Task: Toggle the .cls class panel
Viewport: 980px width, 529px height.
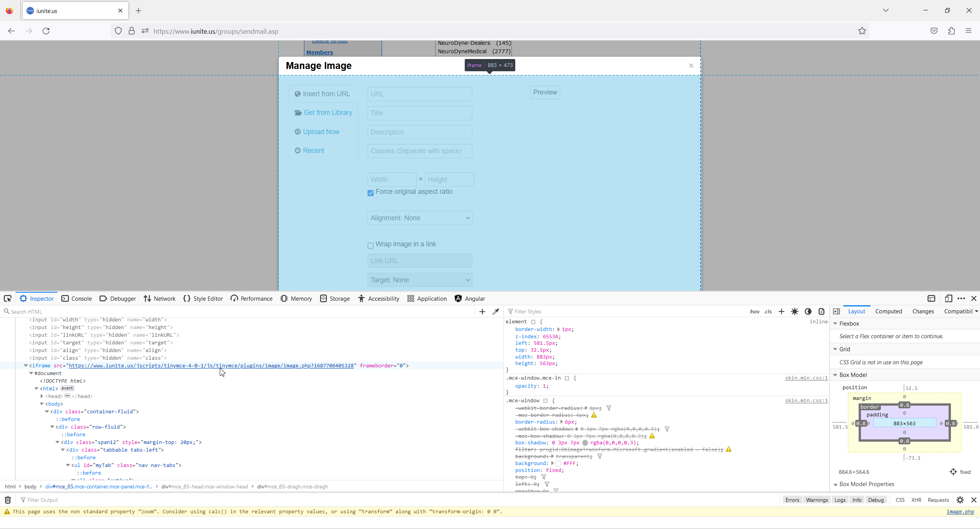Action: 768,311
